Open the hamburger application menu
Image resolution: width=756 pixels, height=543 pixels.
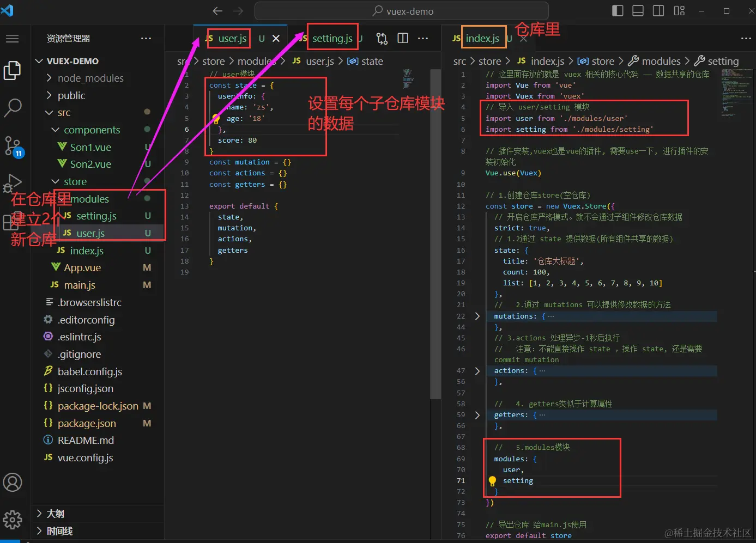coord(13,39)
